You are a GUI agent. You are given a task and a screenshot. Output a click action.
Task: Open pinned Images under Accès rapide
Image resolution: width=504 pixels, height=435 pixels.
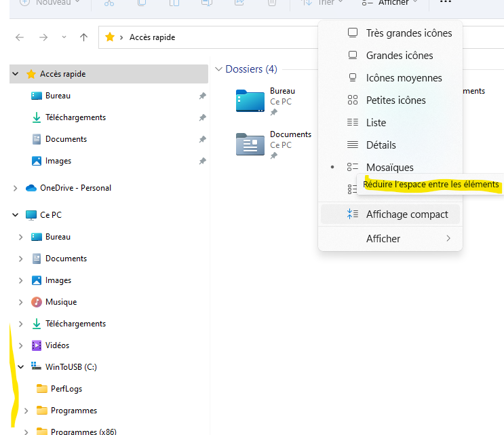tap(58, 161)
